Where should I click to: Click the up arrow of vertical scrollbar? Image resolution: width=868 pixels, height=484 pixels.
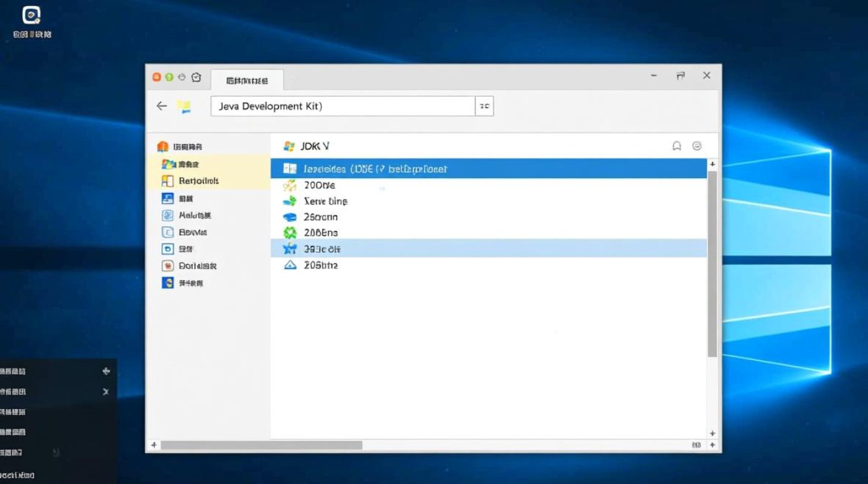click(712, 165)
